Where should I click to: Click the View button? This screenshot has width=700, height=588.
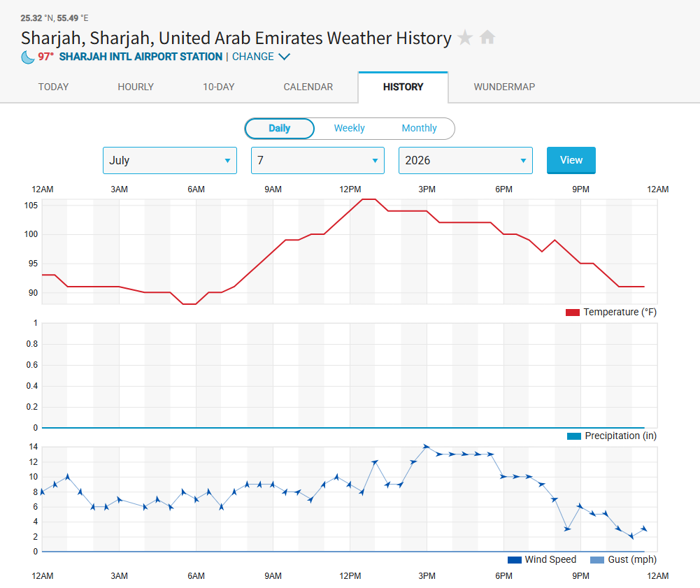pos(571,160)
